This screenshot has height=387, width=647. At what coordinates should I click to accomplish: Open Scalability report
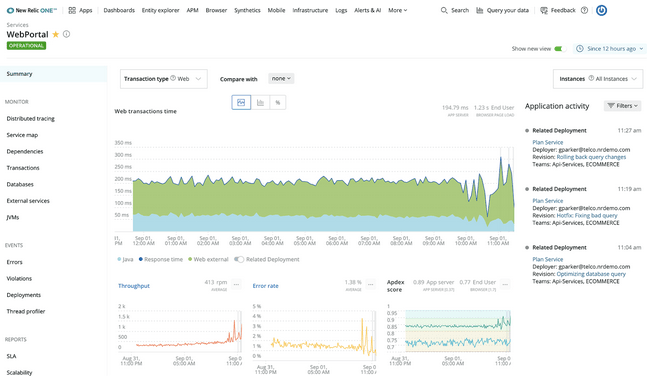tap(19, 373)
